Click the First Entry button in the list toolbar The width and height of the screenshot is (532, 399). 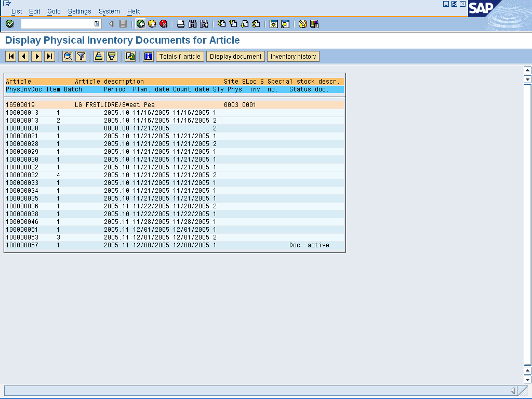click(x=11, y=56)
